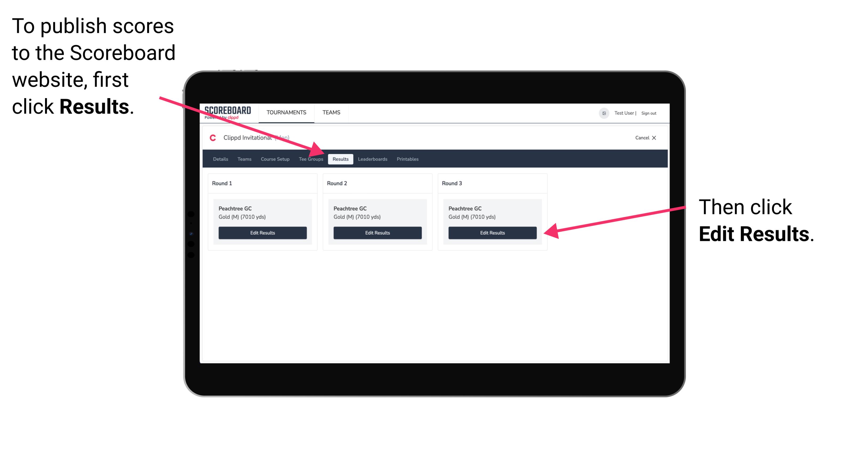Open the Printables tab
Screen dimensions: 868x467
(408, 159)
